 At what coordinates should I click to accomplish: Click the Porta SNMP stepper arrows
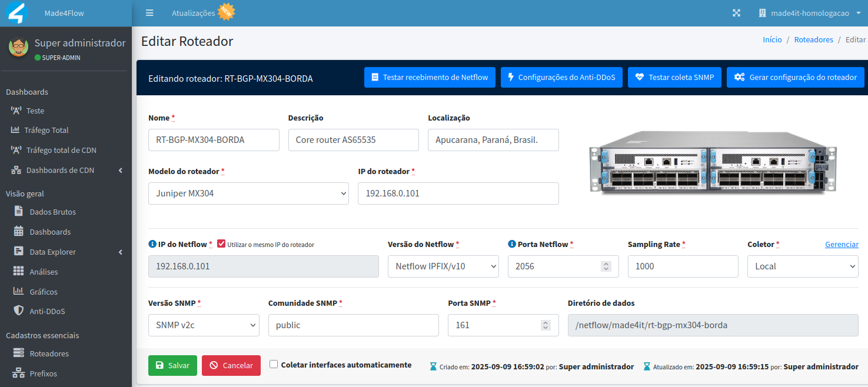[x=546, y=325]
